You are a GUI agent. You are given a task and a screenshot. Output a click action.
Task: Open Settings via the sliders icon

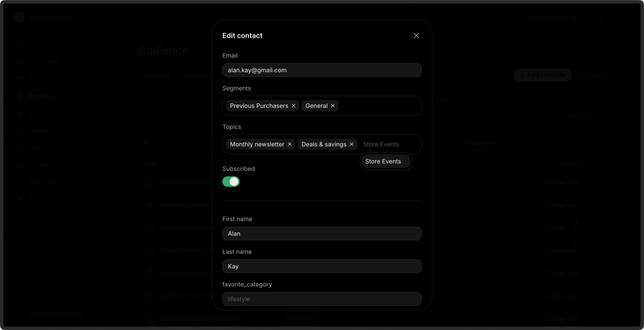pyautogui.click(x=19, y=198)
